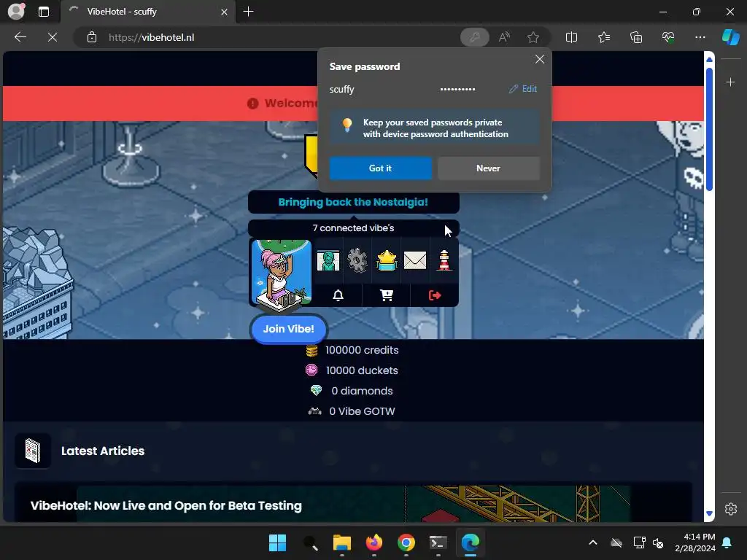Click Microsoft Edge taskbar icon
Image resolution: width=747 pixels, height=560 pixels.
(x=471, y=542)
